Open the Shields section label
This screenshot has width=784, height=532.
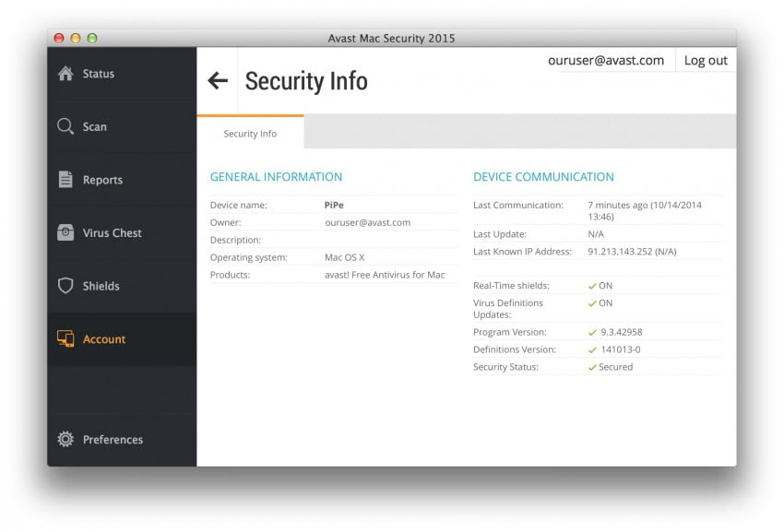pos(101,286)
